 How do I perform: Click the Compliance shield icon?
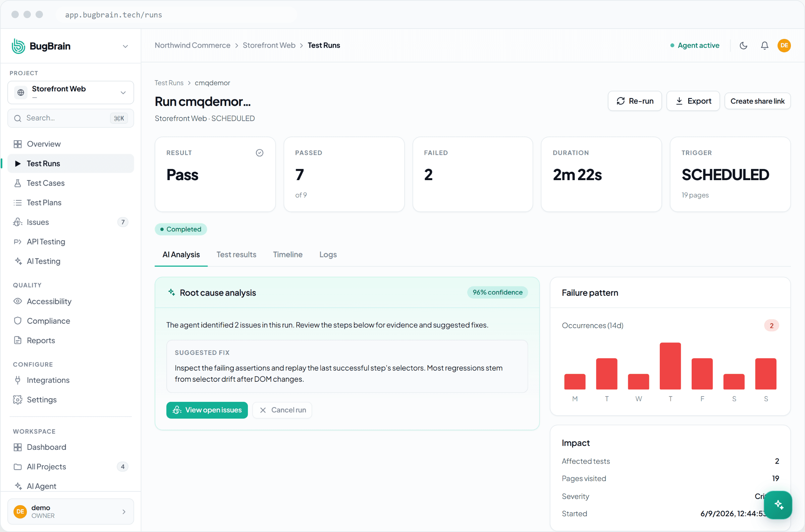(18, 321)
